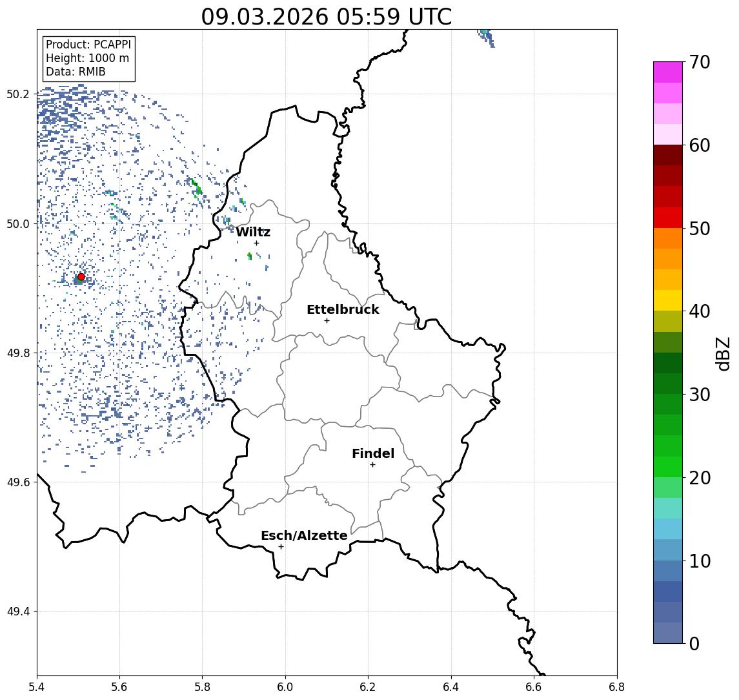Click the 49.4 latitude tick label

18,612
